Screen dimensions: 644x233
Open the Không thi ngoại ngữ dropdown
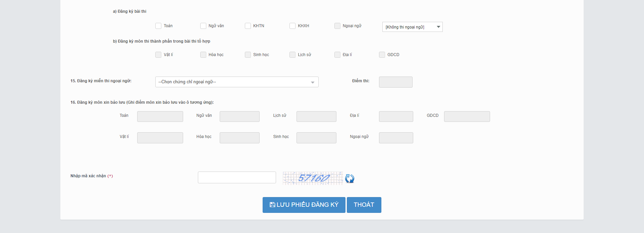point(412,27)
